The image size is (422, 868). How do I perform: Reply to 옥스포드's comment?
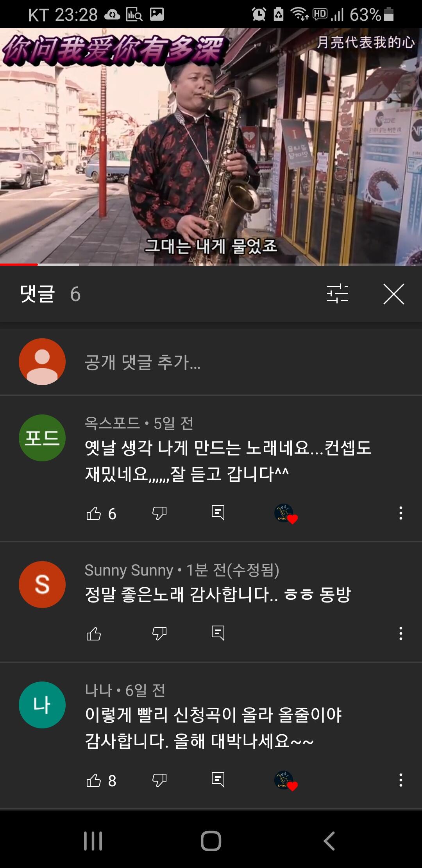(x=218, y=513)
